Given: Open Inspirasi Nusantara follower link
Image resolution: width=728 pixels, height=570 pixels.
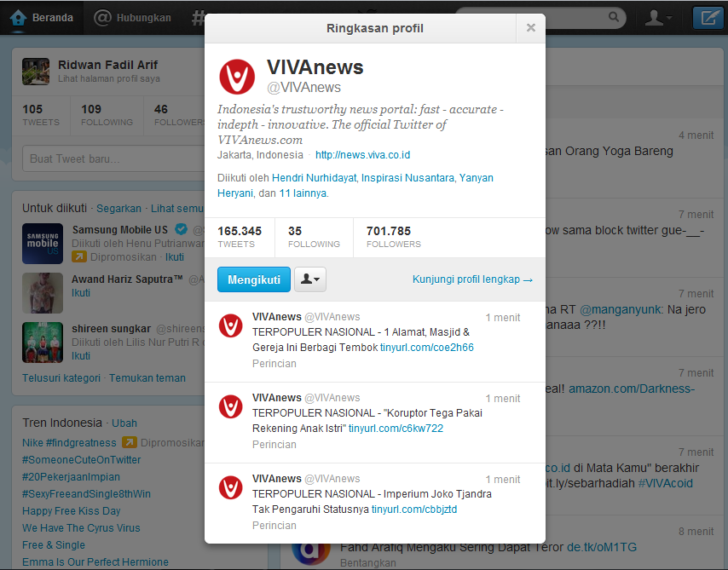Looking at the screenshot, I should [x=407, y=178].
